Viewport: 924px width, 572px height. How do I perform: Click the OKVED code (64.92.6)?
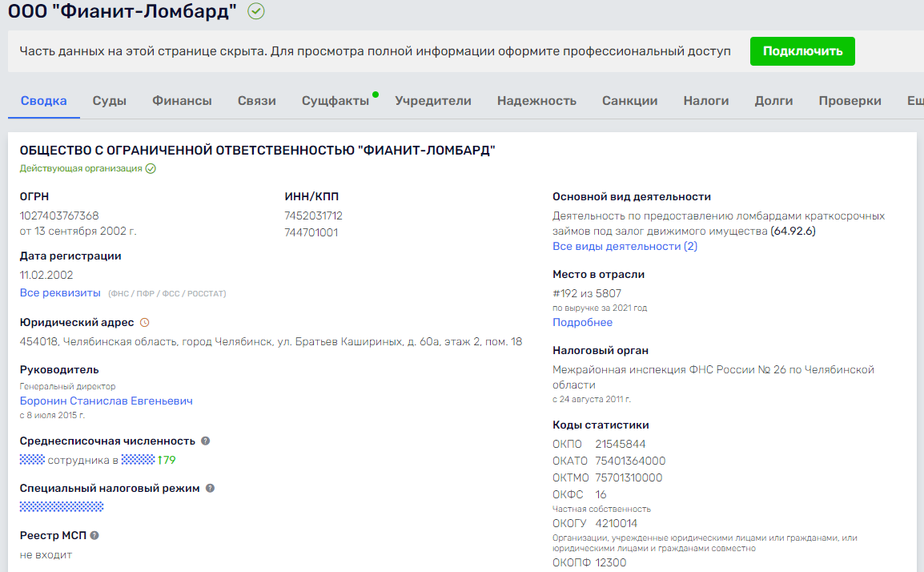tap(793, 232)
